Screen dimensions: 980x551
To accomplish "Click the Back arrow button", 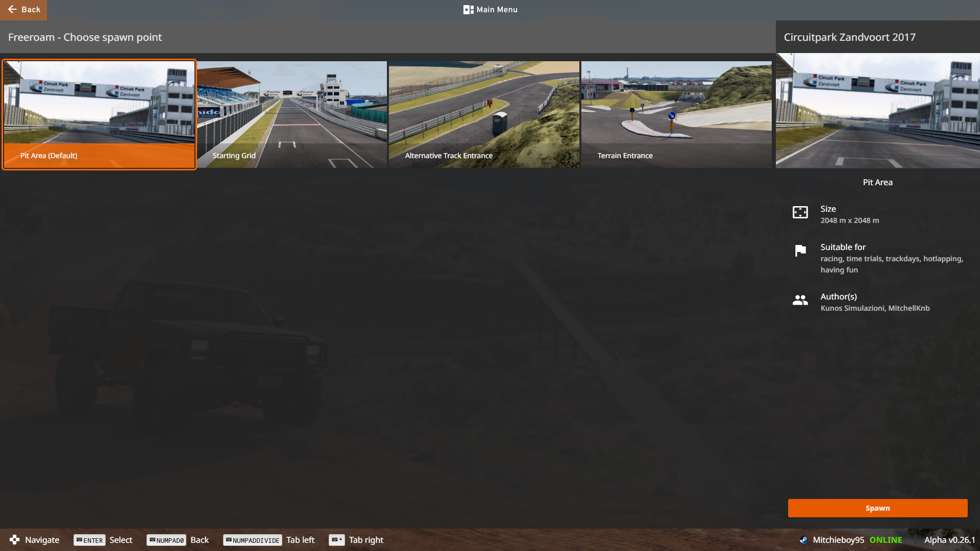I will (23, 10).
